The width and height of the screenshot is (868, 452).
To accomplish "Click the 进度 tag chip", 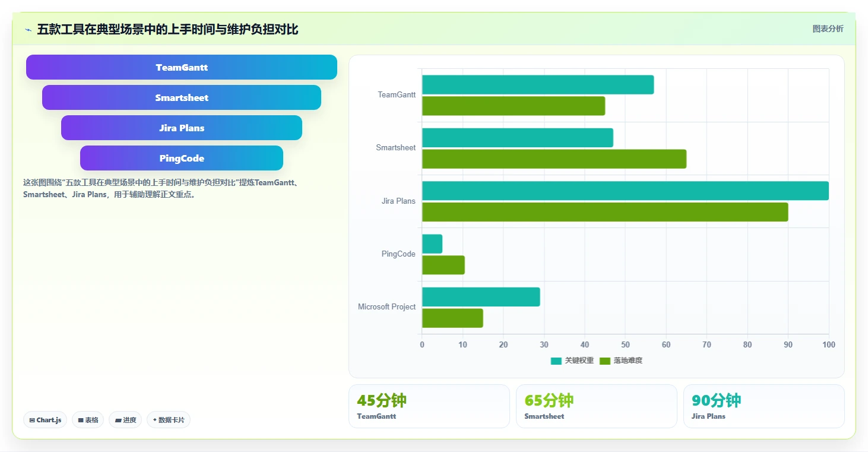I will point(125,420).
